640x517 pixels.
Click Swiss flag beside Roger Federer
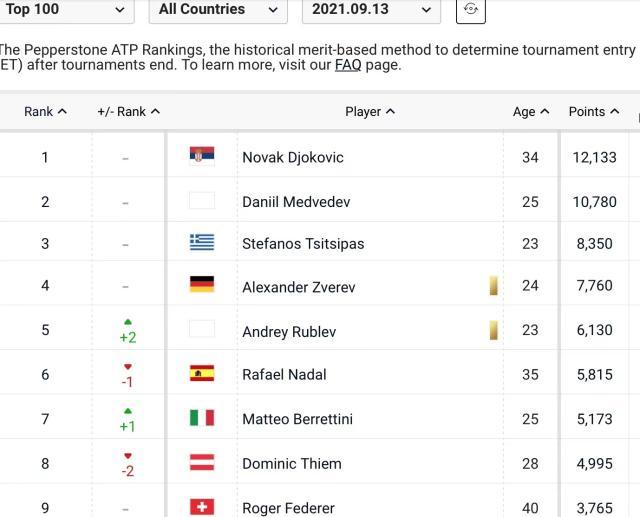202,507
